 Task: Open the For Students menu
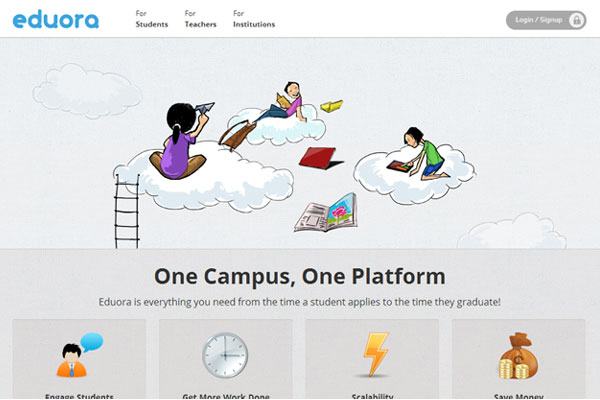tap(152, 19)
